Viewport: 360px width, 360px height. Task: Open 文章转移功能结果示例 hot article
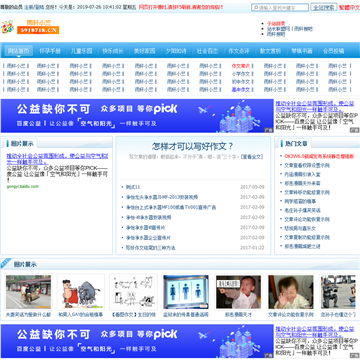click(307, 192)
